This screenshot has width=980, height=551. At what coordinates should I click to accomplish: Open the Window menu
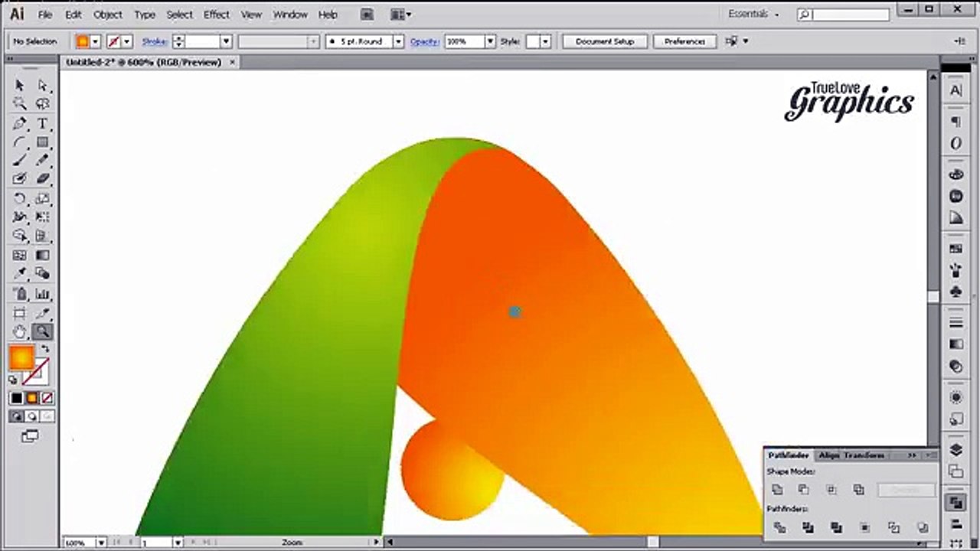point(290,15)
